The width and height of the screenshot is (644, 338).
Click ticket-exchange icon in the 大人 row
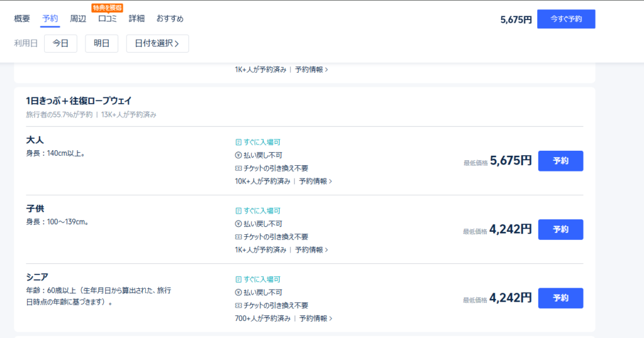coord(238,168)
